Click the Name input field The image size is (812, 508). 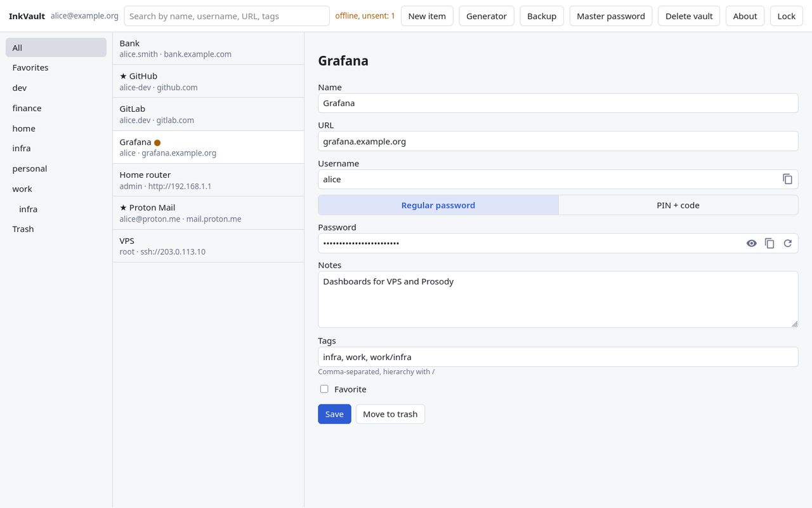click(x=558, y=103)
